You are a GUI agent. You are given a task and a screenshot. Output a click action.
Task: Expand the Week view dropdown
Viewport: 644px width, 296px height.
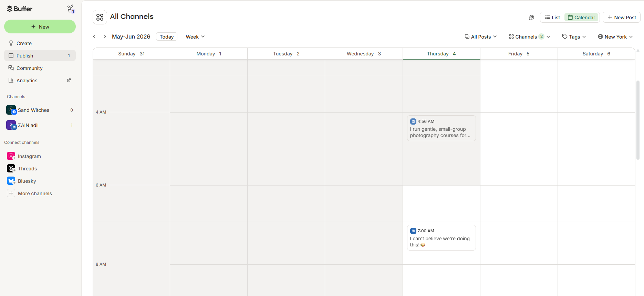coord(195,37)
